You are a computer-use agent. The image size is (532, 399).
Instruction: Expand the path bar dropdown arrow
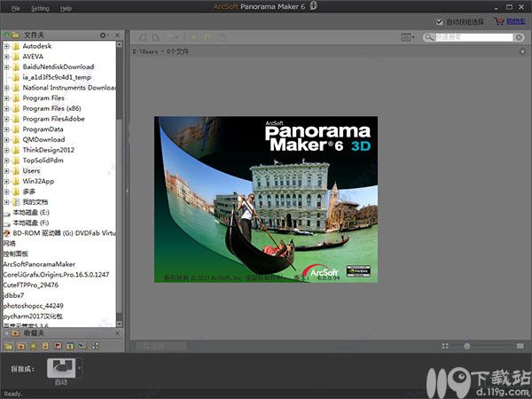point(522,52)
